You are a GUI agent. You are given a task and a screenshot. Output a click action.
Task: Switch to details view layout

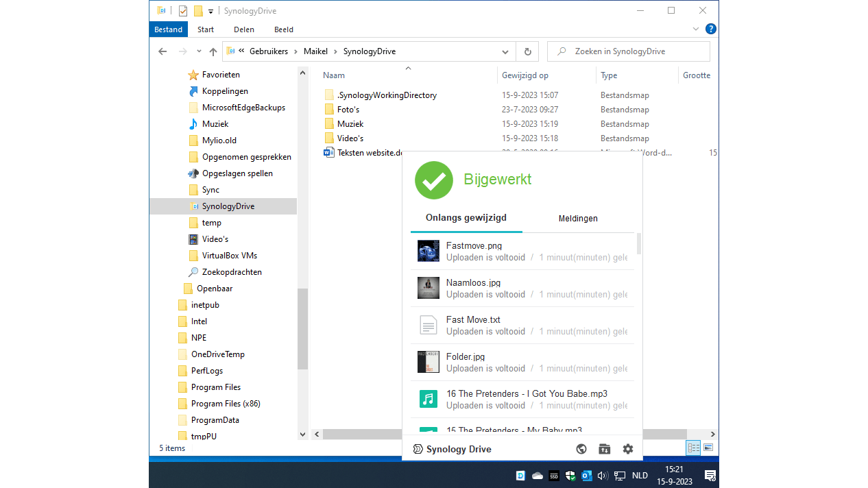coord(693,448)
